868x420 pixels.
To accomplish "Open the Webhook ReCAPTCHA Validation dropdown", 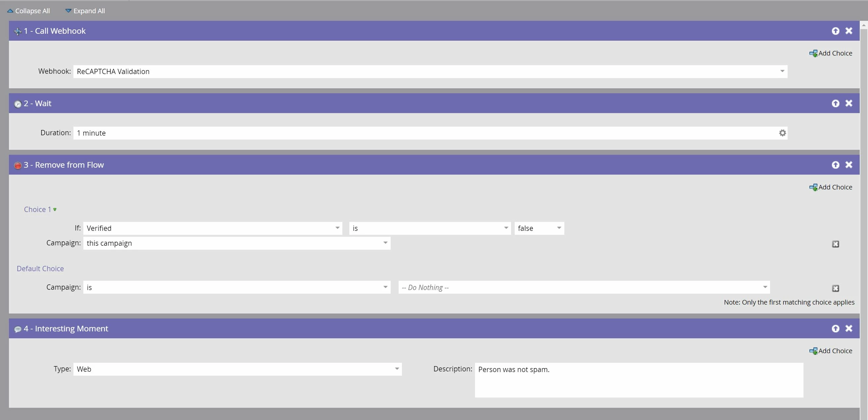I will coord(782,71).
